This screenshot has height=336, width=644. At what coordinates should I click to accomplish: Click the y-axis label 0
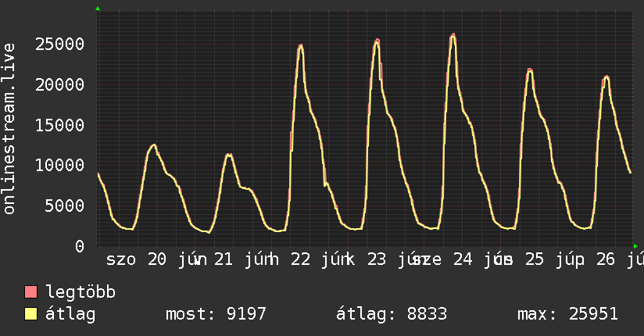point(80,246)
